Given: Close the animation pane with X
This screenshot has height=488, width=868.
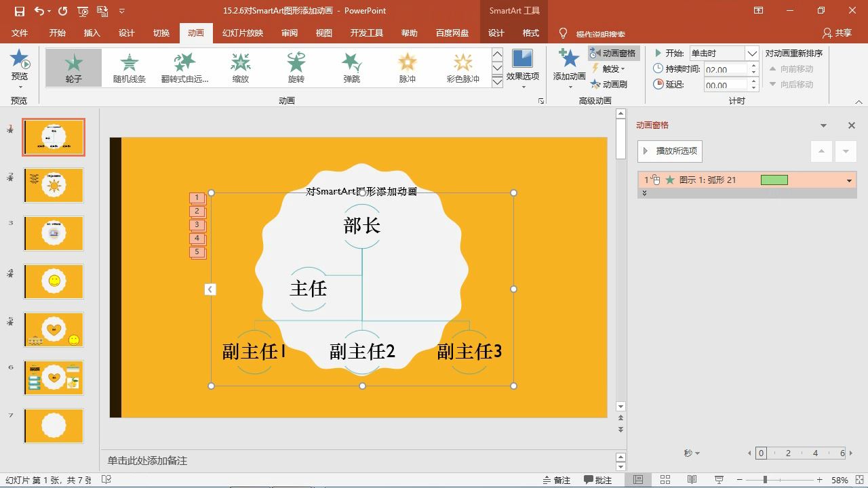Looking at the screenshot, I should point(852,125).
